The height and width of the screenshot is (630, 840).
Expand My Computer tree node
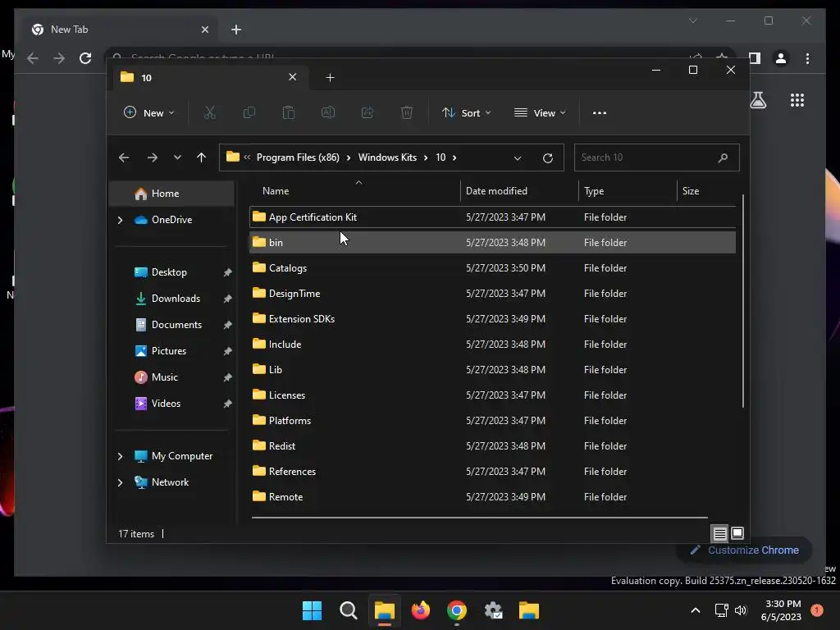click(x=120, y=456)
